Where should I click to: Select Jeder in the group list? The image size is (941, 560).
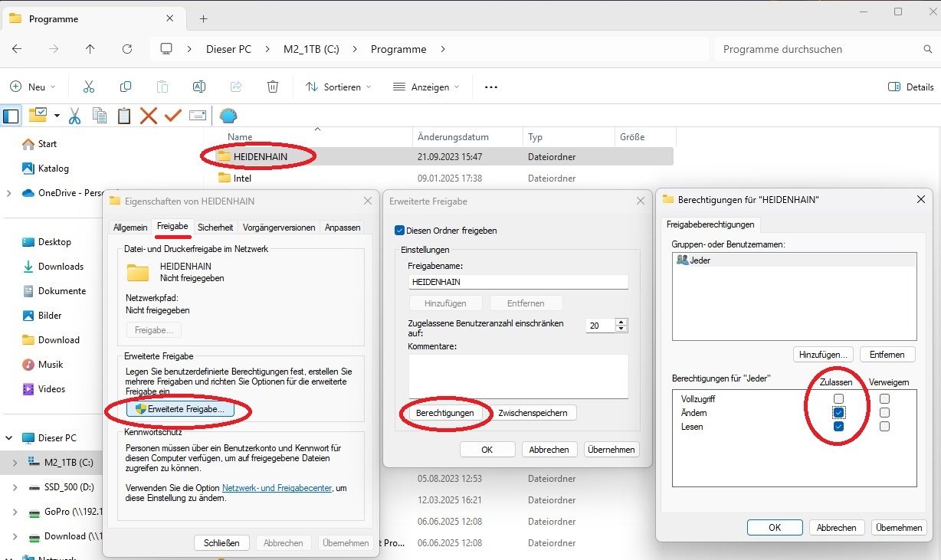point(794,260)
